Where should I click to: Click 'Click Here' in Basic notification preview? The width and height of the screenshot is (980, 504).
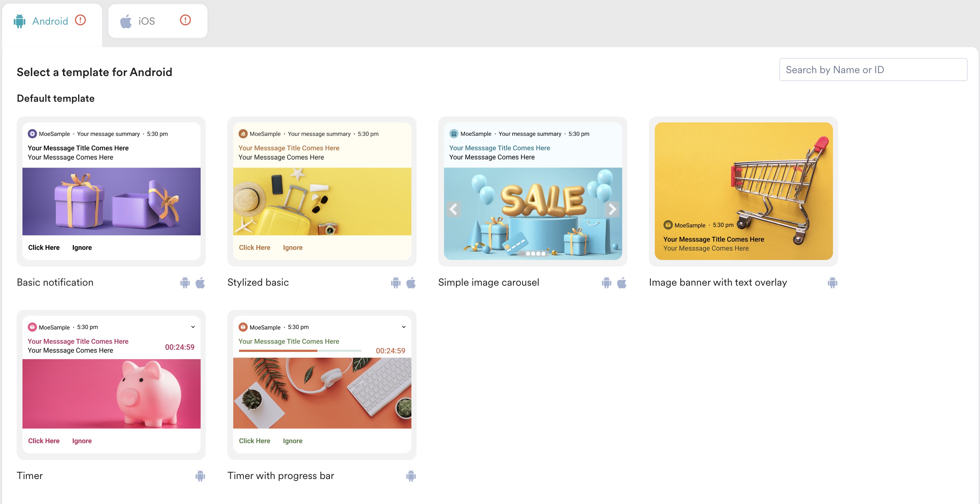(x=44, y=248)
